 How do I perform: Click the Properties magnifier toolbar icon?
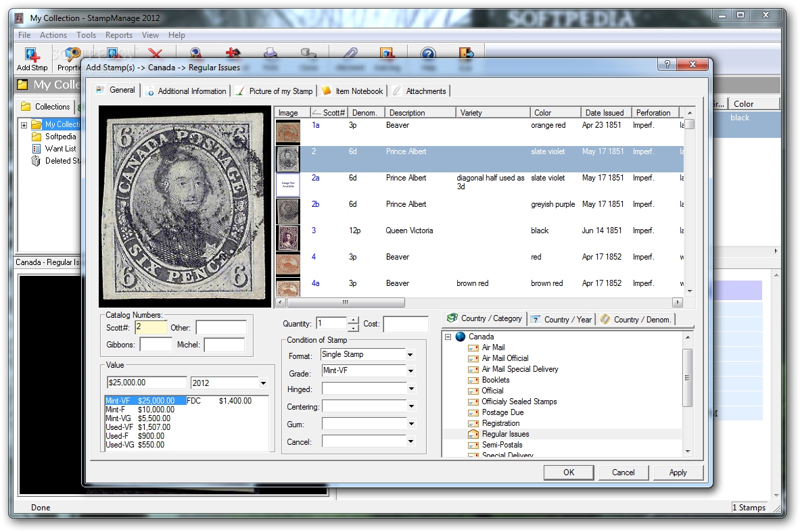[x=72, y=54]
